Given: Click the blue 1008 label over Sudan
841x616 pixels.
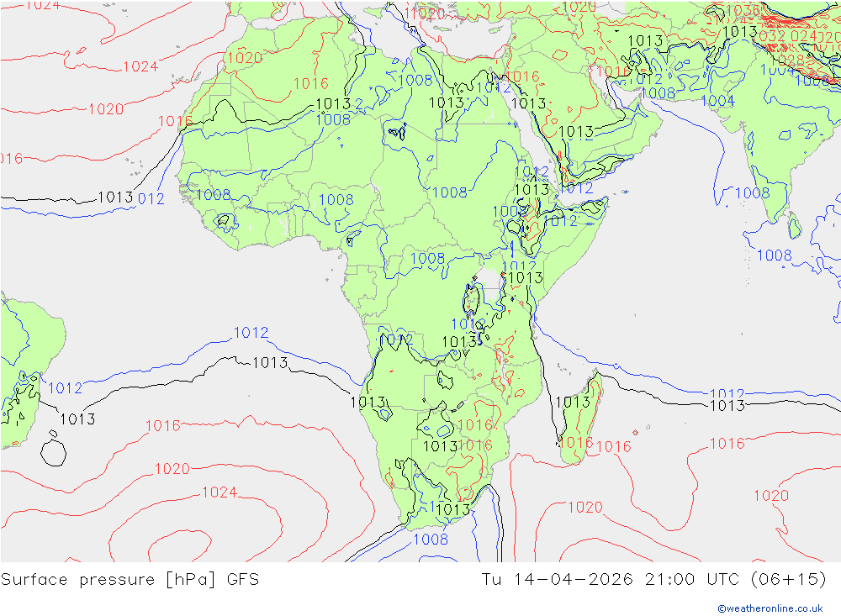Looking at the screenshot, I should (449, 192).
